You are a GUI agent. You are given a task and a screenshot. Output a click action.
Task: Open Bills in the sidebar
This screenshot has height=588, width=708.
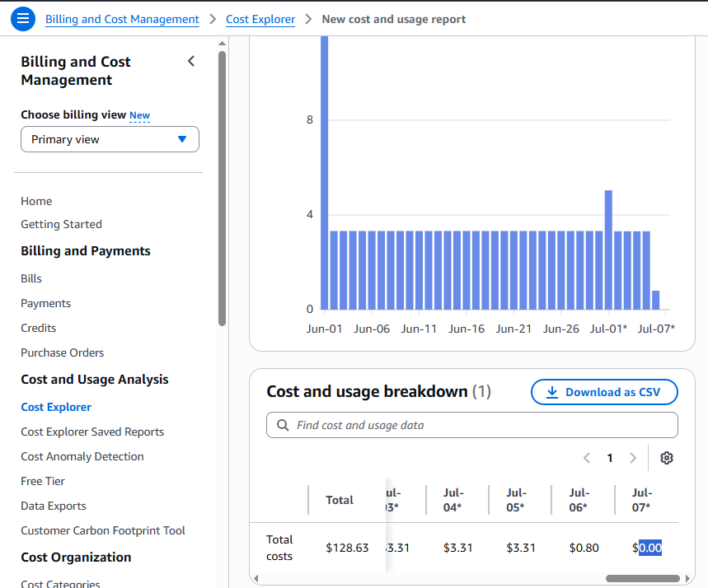coord(31,278)
